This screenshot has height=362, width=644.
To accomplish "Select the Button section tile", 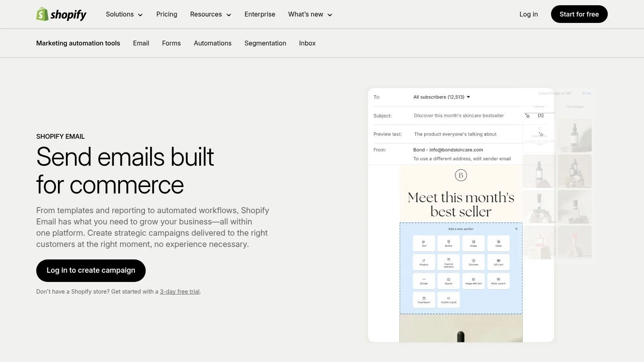I will pyautogui.click(x=448, y=243).
